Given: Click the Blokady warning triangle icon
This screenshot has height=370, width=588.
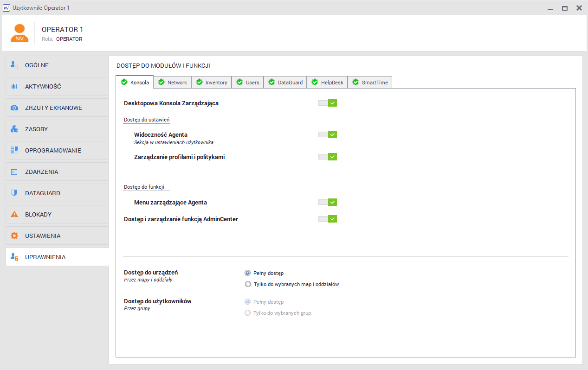Looking at the screenshot, I should pos(14,214).
